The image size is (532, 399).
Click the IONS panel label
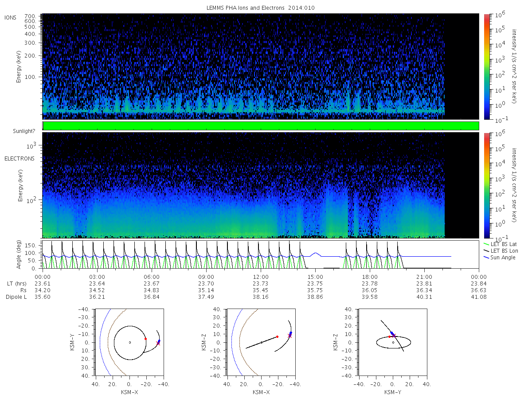[x=11, y=17]
